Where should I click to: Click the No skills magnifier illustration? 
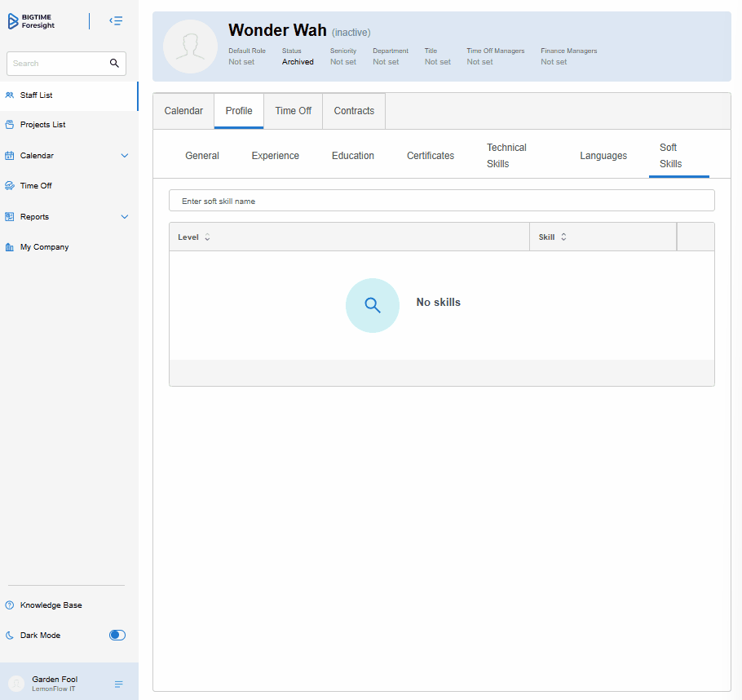coord(373,305)
